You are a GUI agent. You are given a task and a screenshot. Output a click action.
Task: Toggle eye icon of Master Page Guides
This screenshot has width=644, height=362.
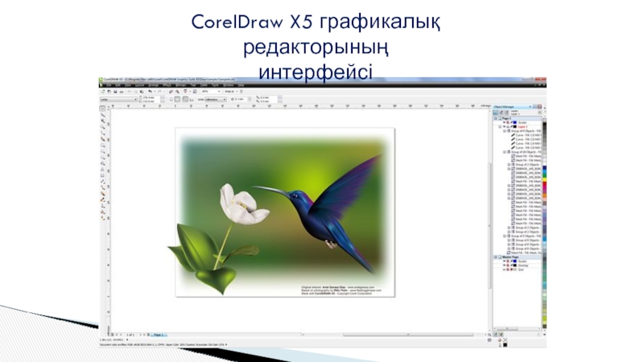(x=504, y=261)
